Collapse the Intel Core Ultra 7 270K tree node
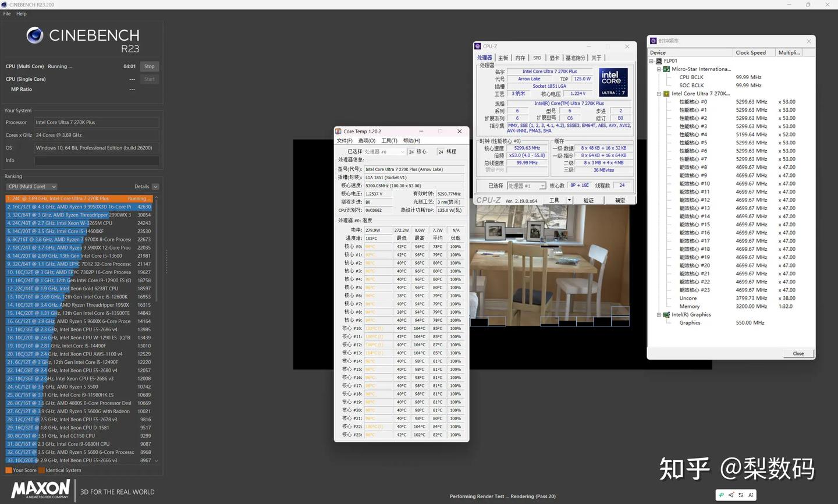This screenshot has width=838, height=504. tap(659, 93)
